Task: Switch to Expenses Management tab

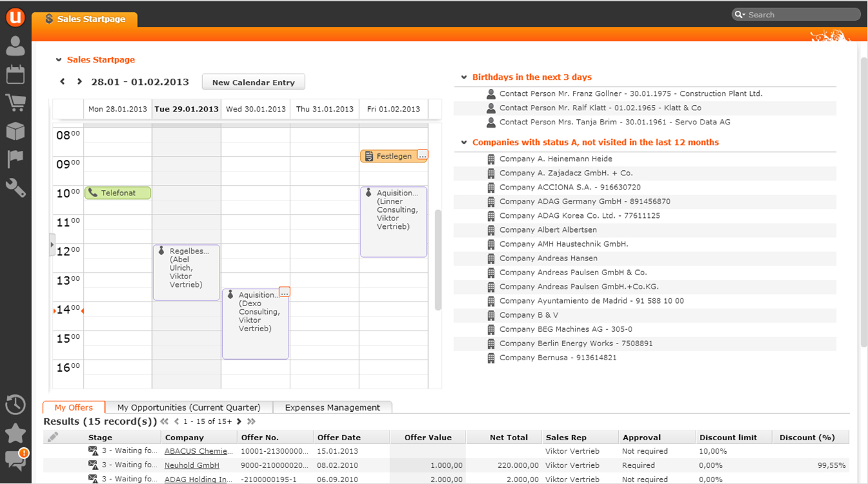Action: coord(332,407)
